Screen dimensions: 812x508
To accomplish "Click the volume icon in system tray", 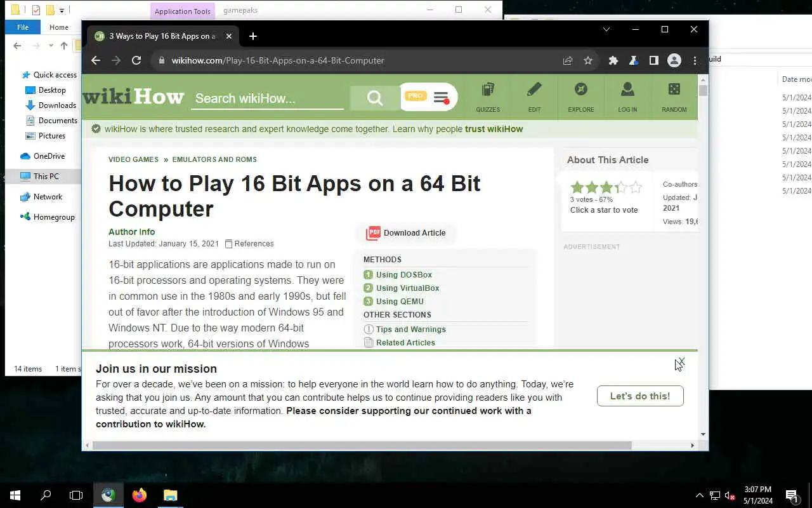I will point(730,495).
